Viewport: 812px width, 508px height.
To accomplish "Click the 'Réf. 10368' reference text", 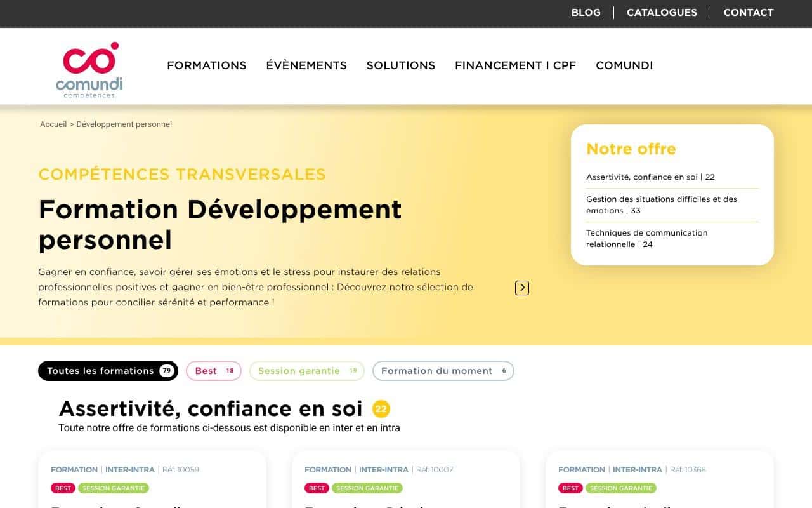I will (x=688, y=470).
